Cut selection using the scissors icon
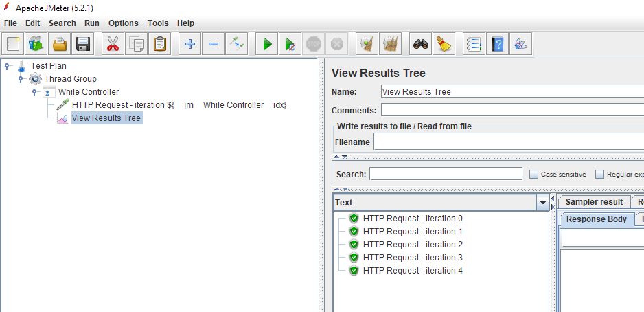644x312 pixels. coord(113,43)
